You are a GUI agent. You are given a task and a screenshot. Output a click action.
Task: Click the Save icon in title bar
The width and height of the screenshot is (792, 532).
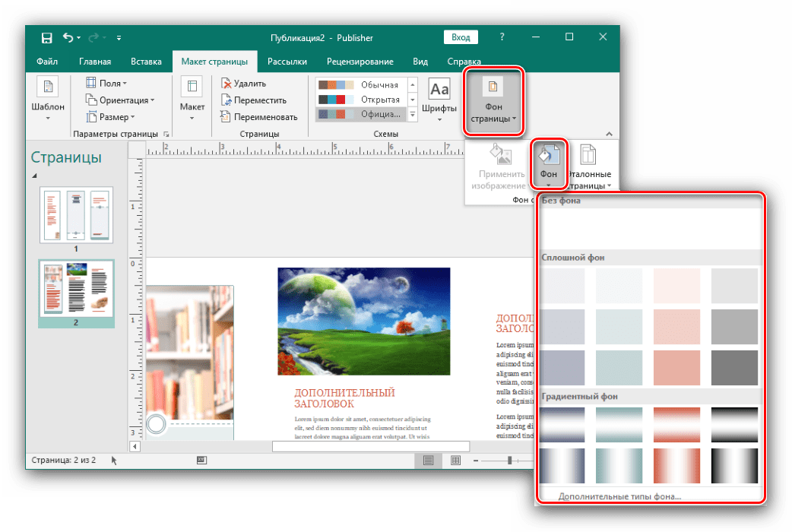pyautogui.click(x=46, y=38)
